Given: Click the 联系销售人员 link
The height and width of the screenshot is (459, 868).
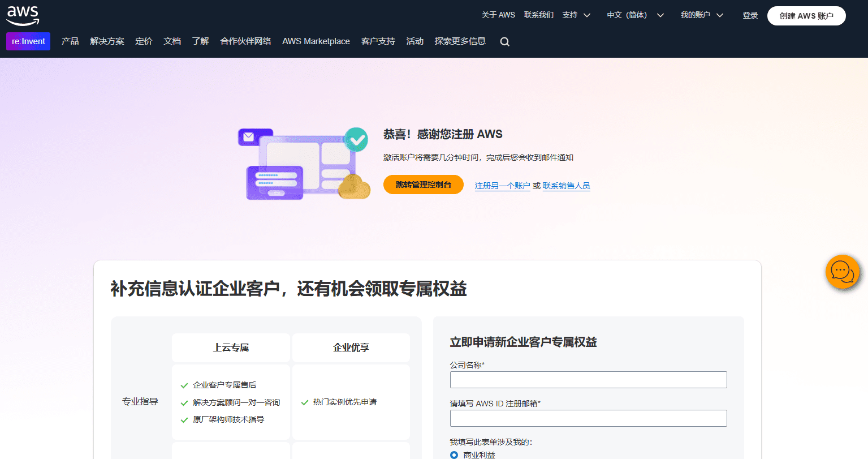Looking at the screenshot, I should pos(565,185).
